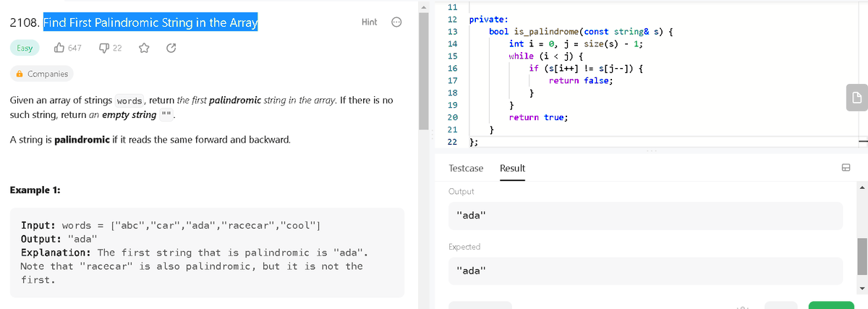Click the bold 'palindromic' definition sentence
Image resolution: width=868 pixels, height=309 pixels.
coord(150,139)
